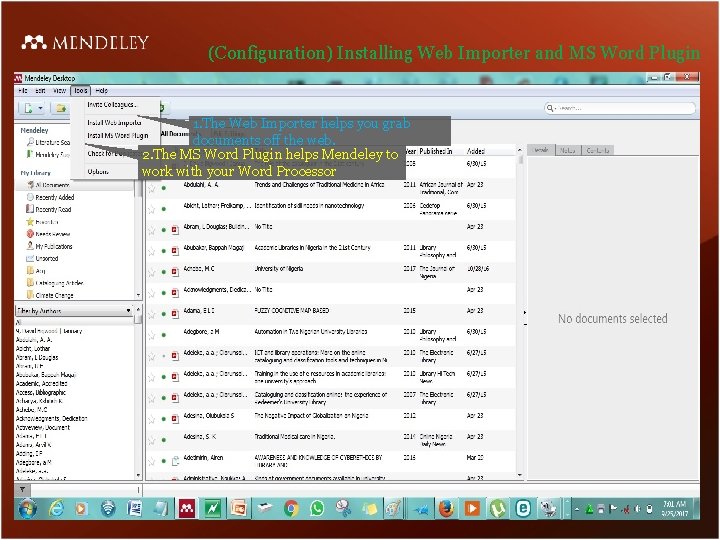
Task: Switch to the Notes tab
Action: click(x=568, y=150)
